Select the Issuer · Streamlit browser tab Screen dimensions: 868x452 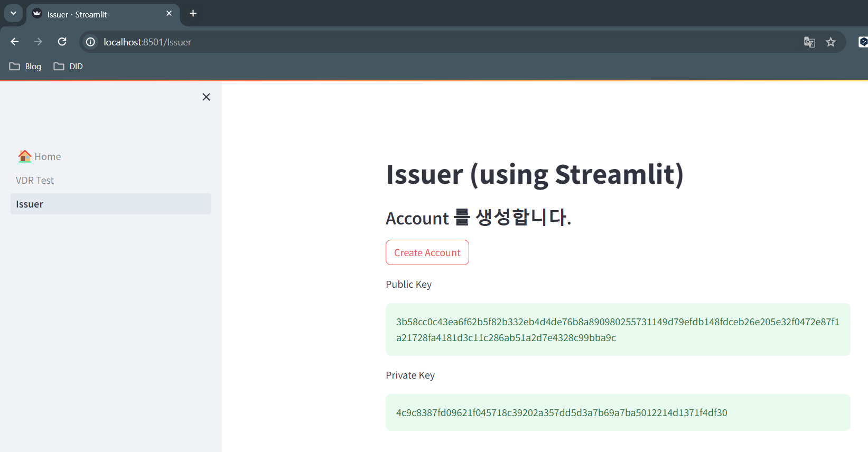pyautogui.click(x=103, y=14)
